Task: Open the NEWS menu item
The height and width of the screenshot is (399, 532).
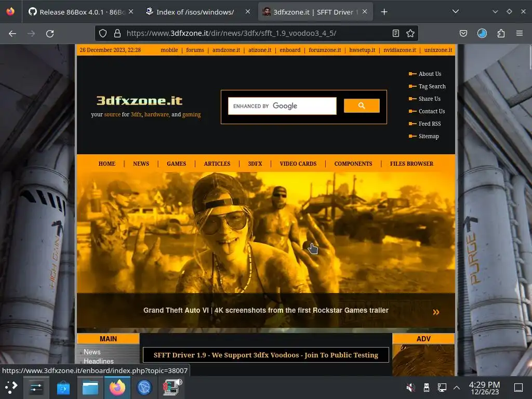Action: pyautogui.click(x=141, y=164)
